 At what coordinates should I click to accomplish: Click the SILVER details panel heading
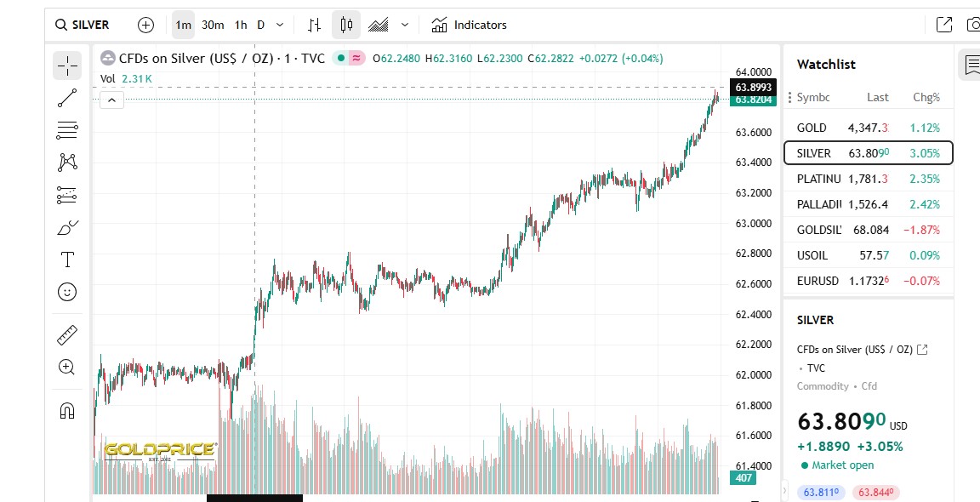click(815, 320)
